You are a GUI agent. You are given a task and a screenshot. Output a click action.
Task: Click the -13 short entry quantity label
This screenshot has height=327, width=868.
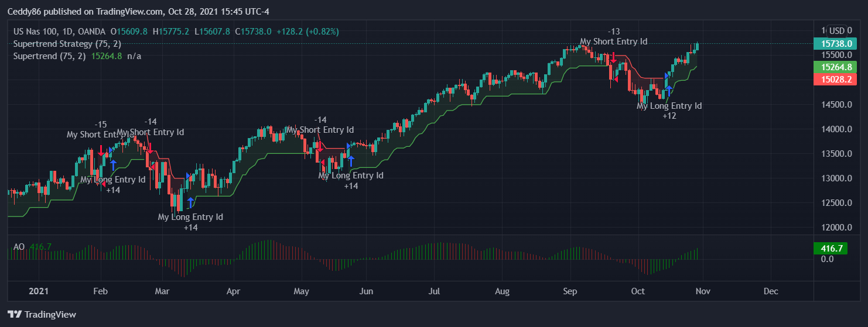[x=613, y=32]
